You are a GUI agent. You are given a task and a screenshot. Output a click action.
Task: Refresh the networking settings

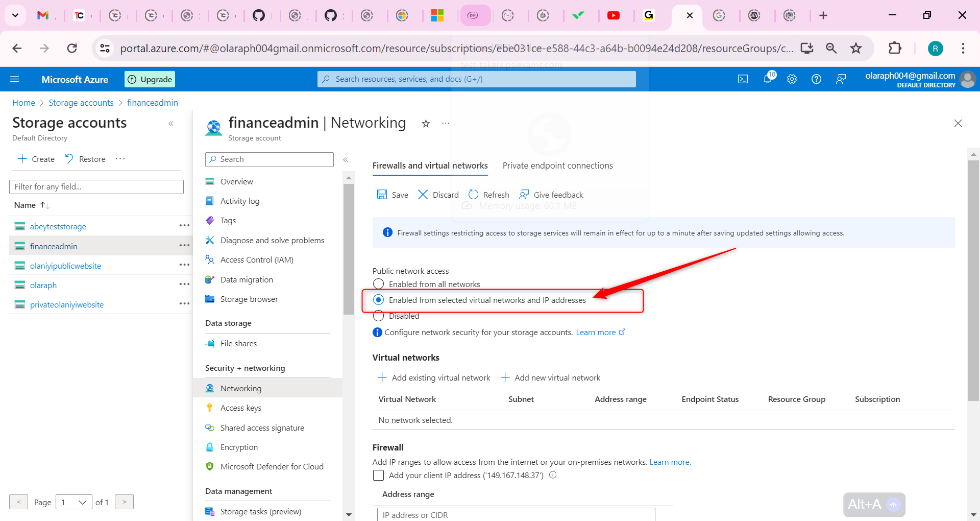488,195
